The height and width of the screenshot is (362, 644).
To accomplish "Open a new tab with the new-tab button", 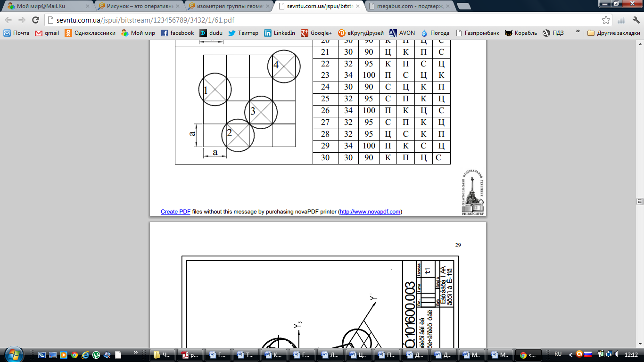I will (x=463, y=7).
